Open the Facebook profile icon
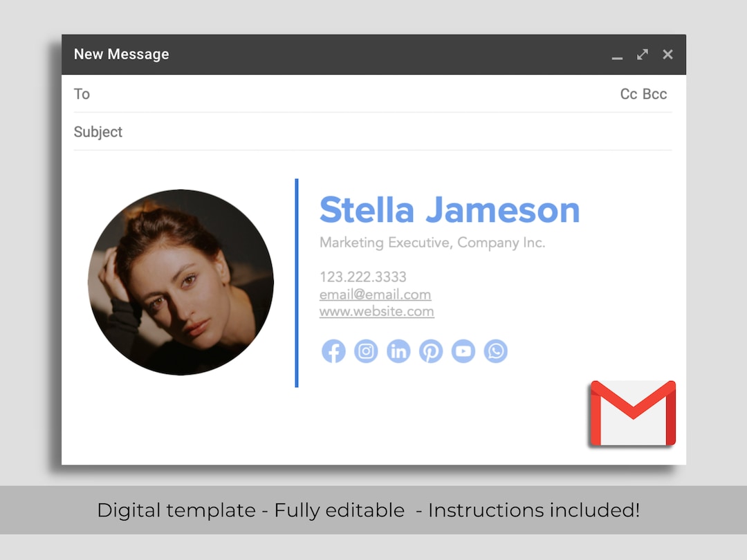Image resolution: width=747 pixels, height=560 pixels. (333, 351)
